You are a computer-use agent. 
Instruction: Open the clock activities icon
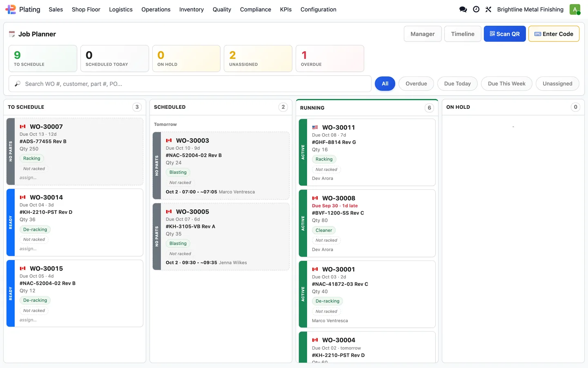(x=476, y=9)
